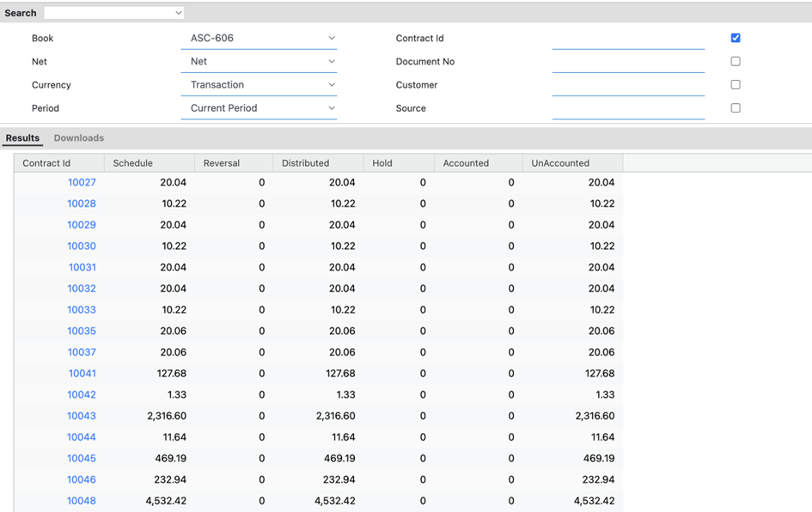812x512 pixels.
Task: Open contract 10043 link
Action: 82,416
